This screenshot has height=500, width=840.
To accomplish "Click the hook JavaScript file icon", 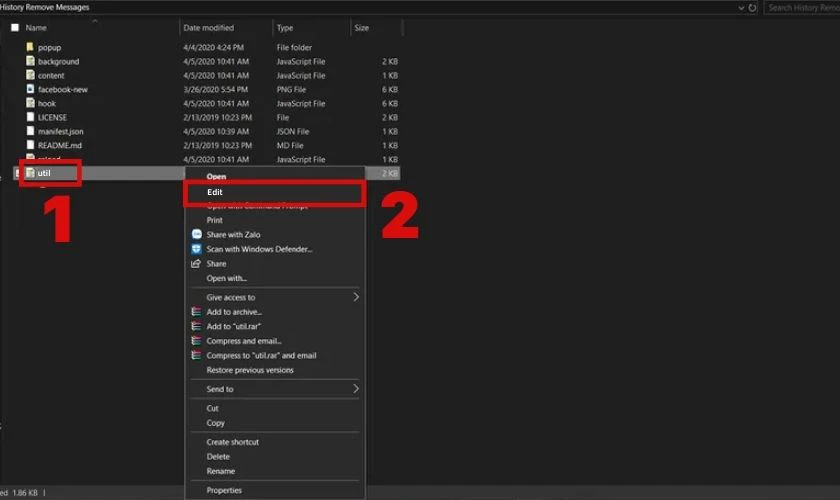I will tap(31, 103).
